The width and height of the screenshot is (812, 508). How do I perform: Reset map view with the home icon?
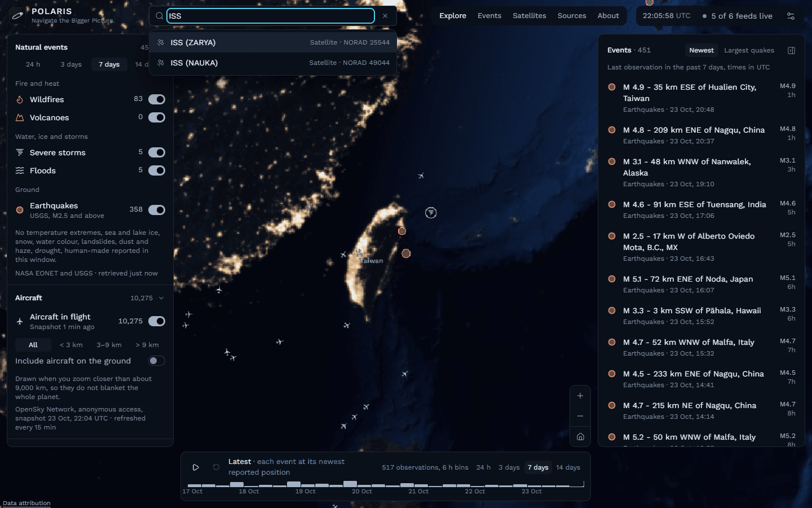[580, 436]
